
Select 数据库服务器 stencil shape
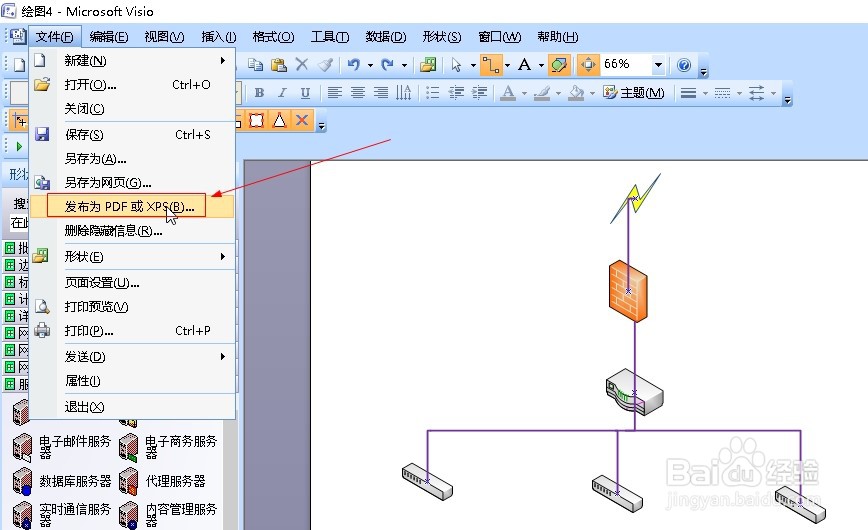pos(62,481)
